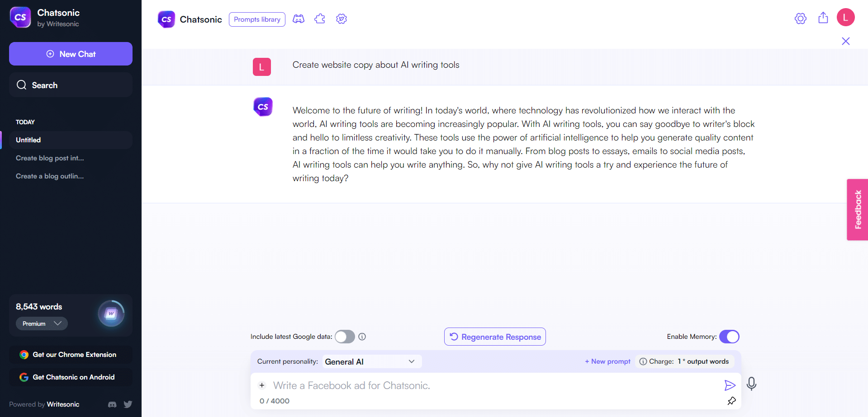Screen dimensions: 868x417
Task: Click Regenerate Response
Action: tap(495, 337)
